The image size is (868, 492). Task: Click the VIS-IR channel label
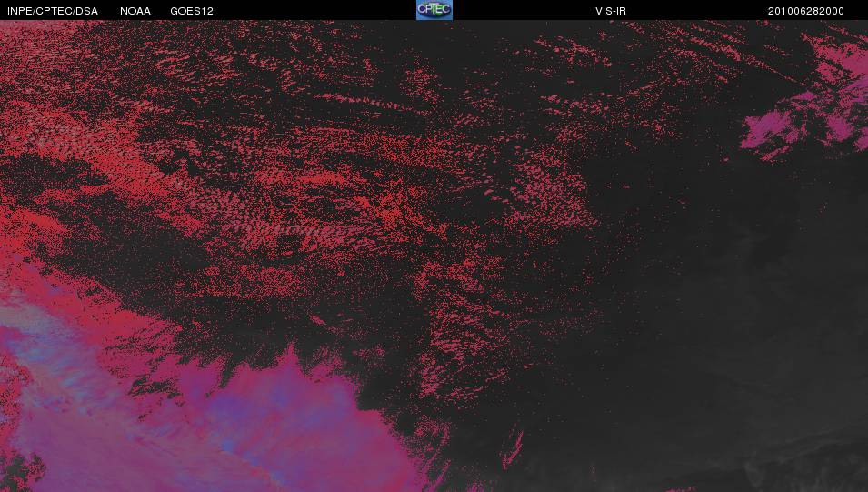tap(611, 11)
